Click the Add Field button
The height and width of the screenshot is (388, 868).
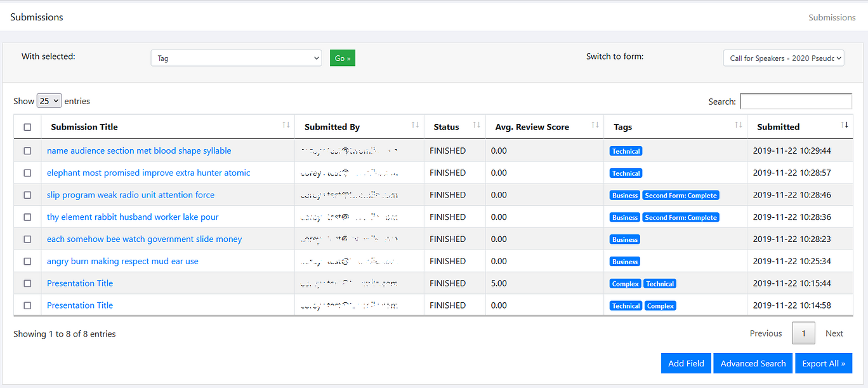686,363
